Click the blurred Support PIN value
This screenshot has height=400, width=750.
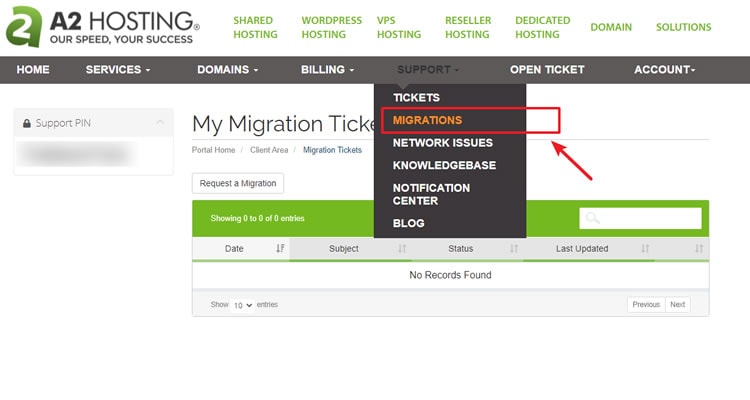77,155
